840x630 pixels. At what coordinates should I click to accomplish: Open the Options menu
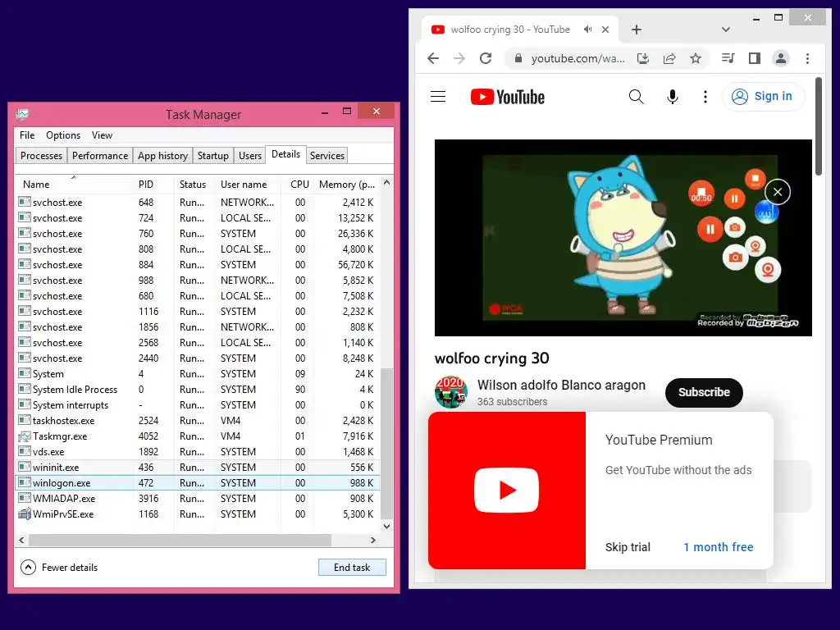(x=63, y=135)
